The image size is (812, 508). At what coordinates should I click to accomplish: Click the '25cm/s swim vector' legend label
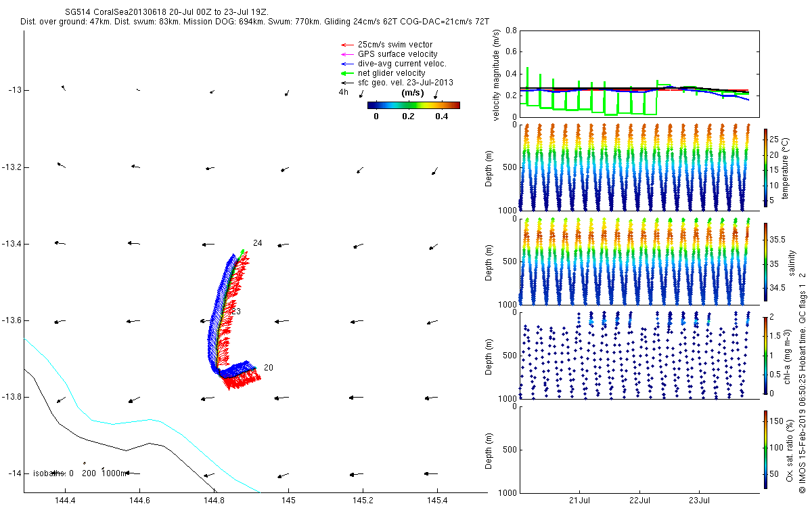click(x=395, y=45)
